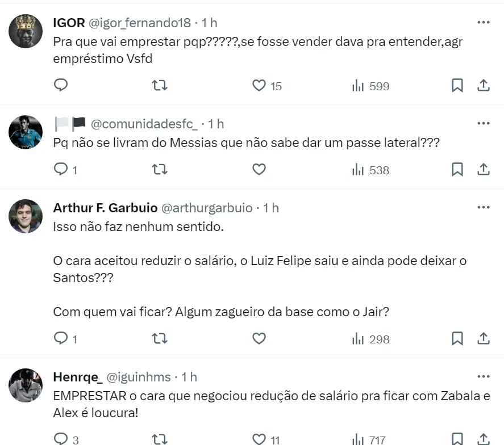Viewport: 504px width, 445px height.
Task: Repost Arthur F. Garbuio's tweet
Action: [x=160, y=338]
